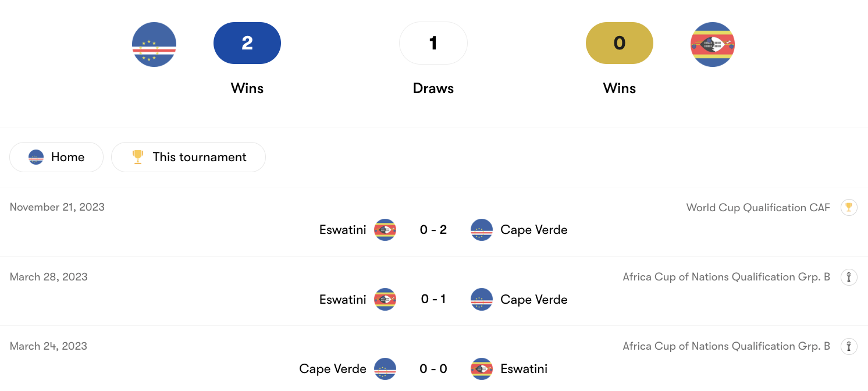Screen dimensions: 868x391
Task: Click the large Eswatini flag icon
Action: click(x=712, y=45)
